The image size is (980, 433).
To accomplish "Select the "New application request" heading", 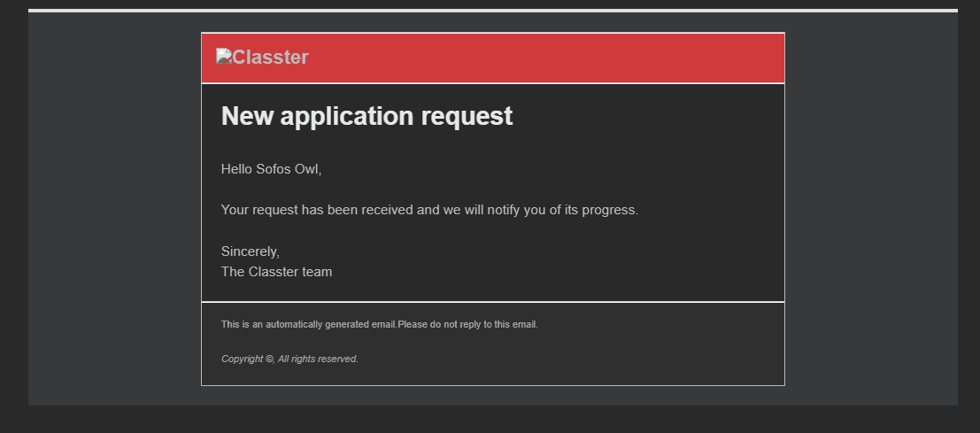I will [367, 116].
